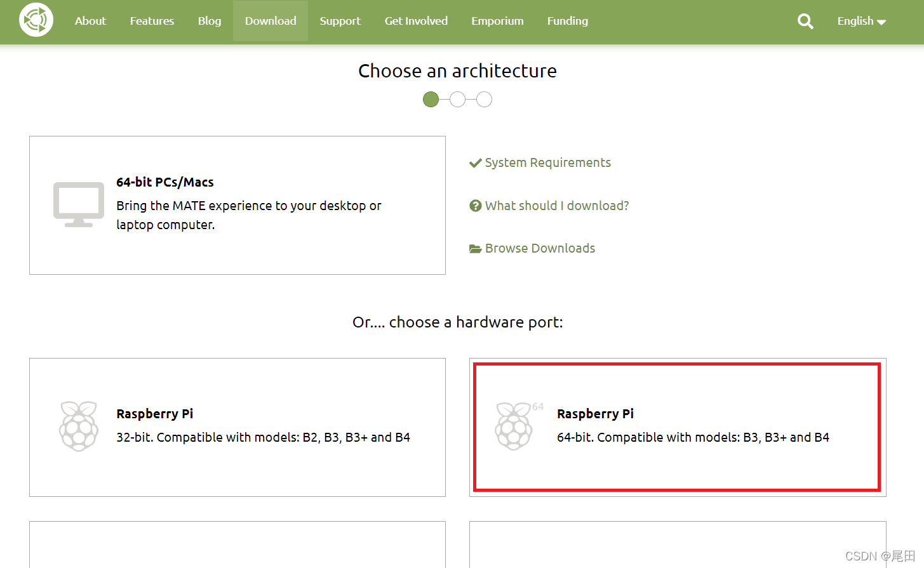Open the About menu item
Image resolution: width=924 pixels, height=568 pixels.
(90, 21)
